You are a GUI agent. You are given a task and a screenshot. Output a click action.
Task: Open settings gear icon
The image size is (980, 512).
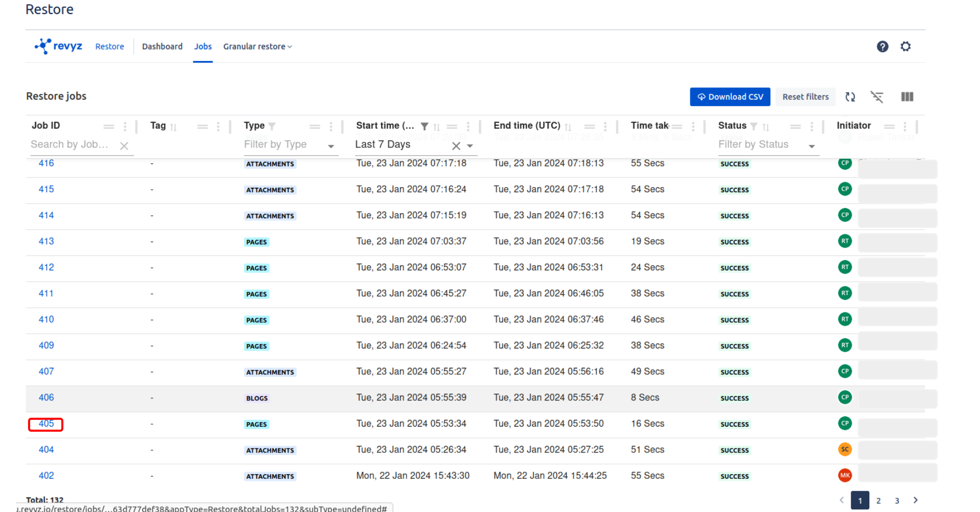click(x=906, y=47)
